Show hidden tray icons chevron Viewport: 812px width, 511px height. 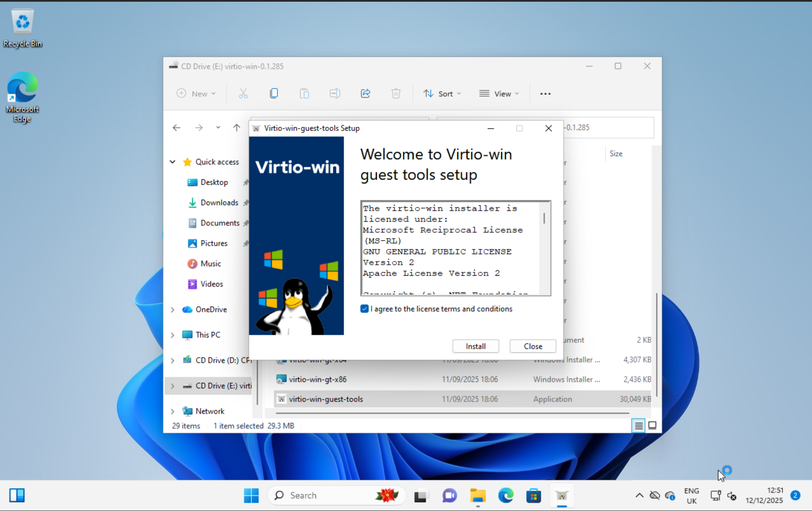(639, 495)
